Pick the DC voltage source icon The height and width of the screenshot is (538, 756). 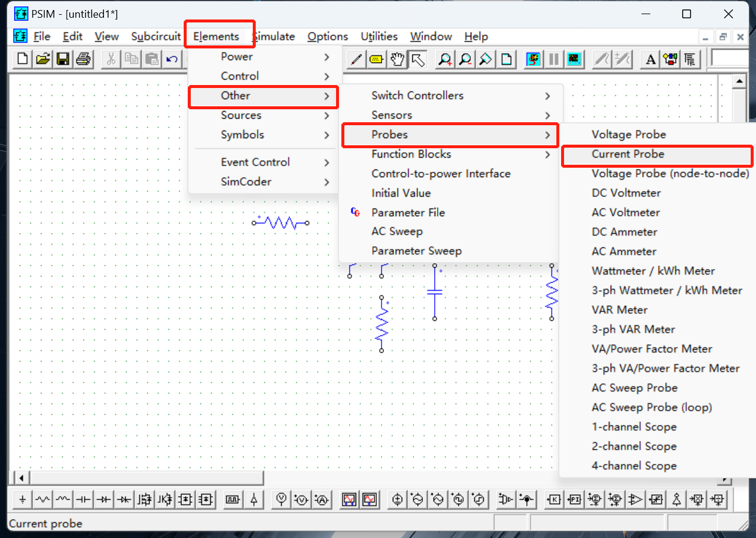point(397,500)
